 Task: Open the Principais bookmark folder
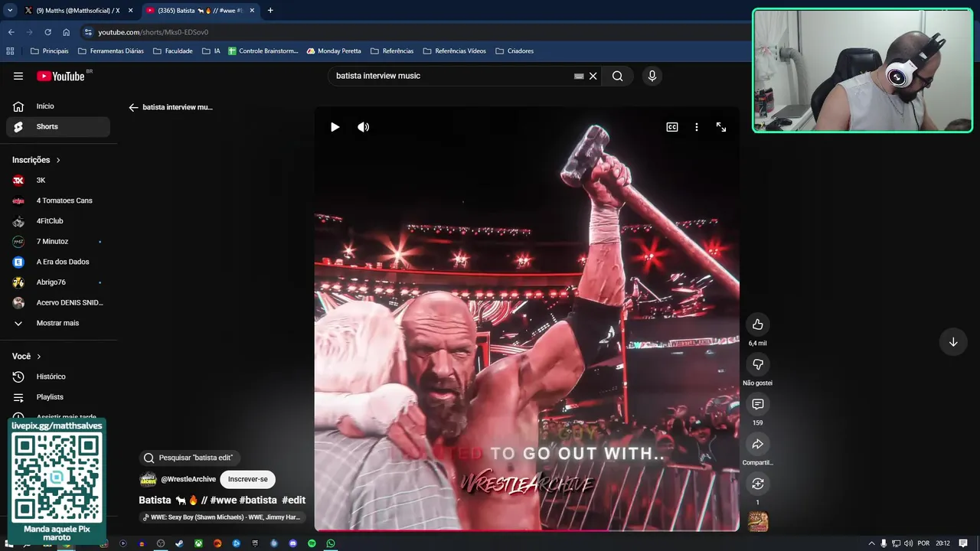coord(49,51)
